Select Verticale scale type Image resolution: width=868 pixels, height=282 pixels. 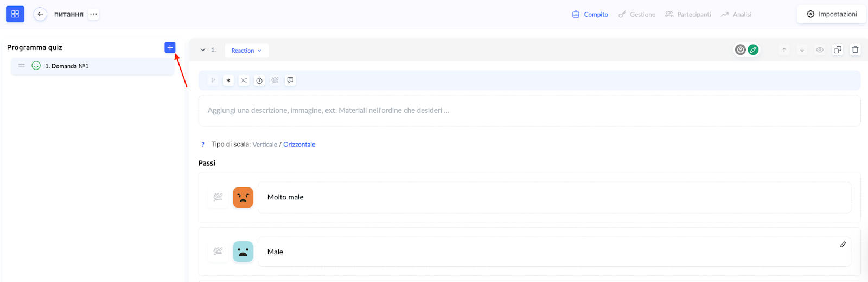point(265,145)
